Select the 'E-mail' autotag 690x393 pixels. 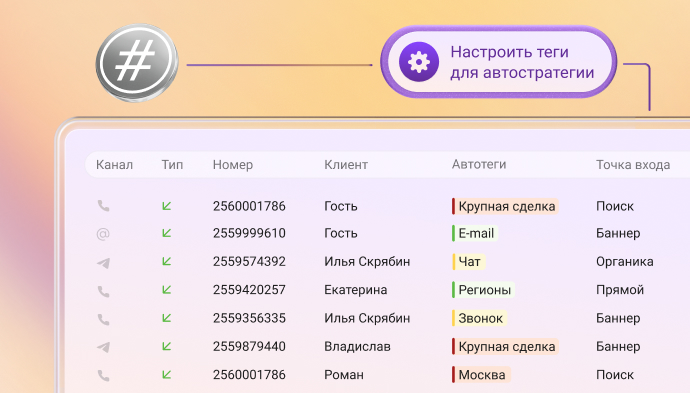(x=475, y=233)
